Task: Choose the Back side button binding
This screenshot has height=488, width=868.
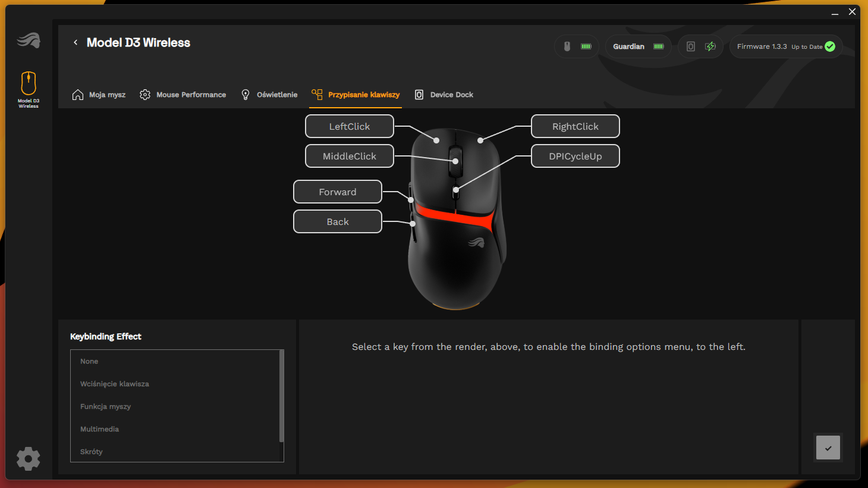Action: [338, 221]
